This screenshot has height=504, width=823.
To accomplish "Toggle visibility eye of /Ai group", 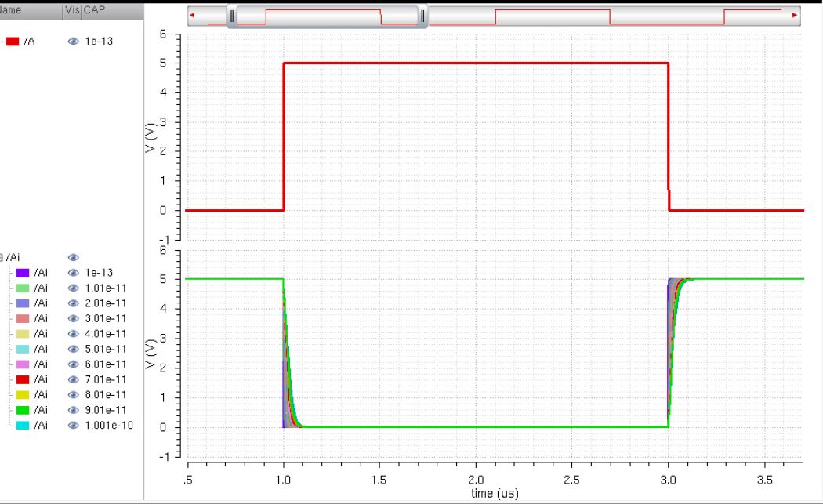I will click(74, 257).
